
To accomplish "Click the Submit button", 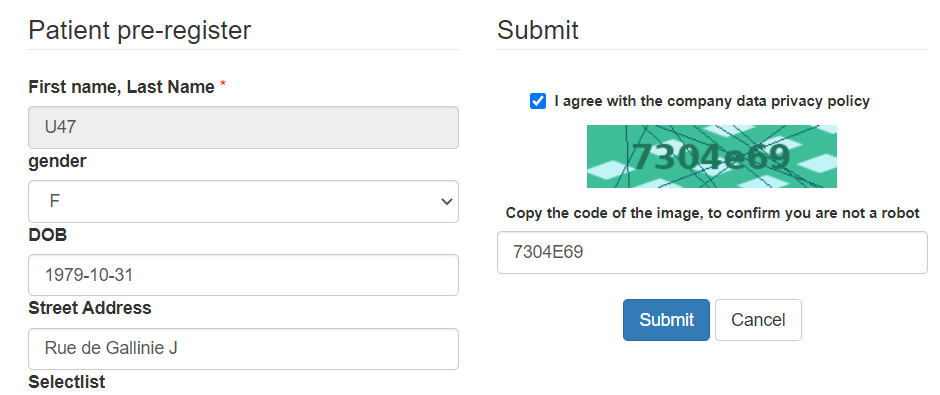I will pyautogui.click(x=666, y=320).
